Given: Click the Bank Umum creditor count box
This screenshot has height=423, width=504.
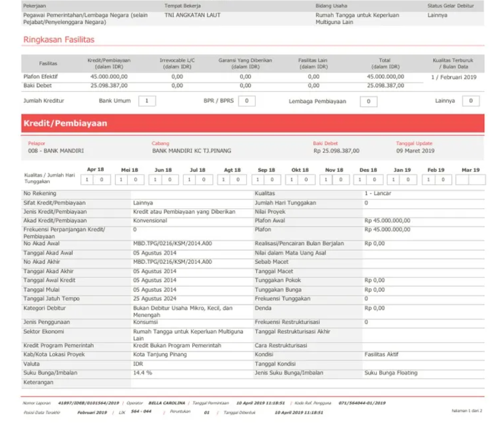Looking at the screenshot, I should [147, 101].
